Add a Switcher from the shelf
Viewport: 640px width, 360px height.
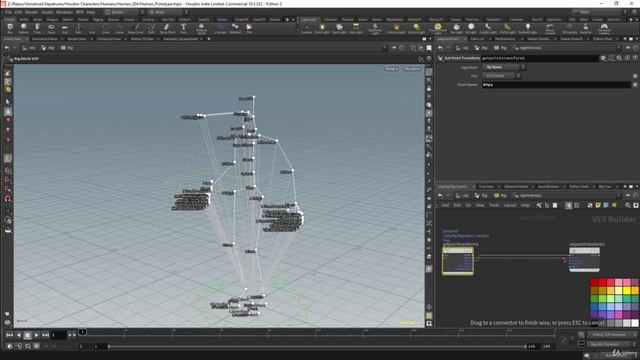(x=585, y=29)
